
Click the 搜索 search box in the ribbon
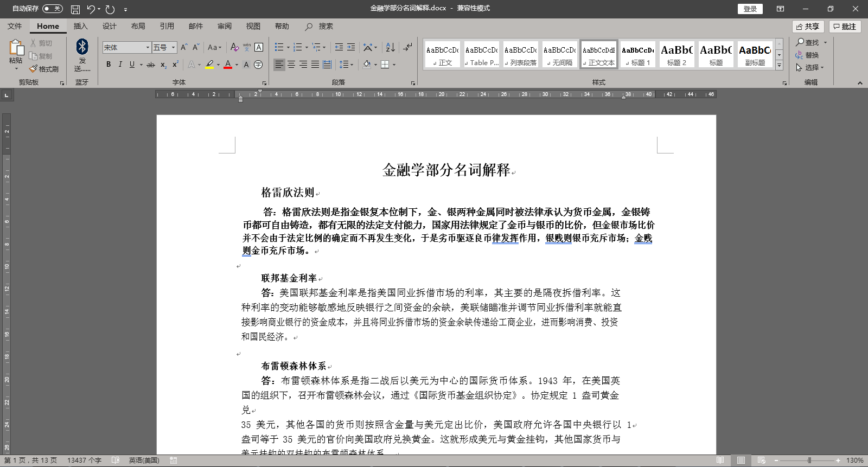point(320,26)
